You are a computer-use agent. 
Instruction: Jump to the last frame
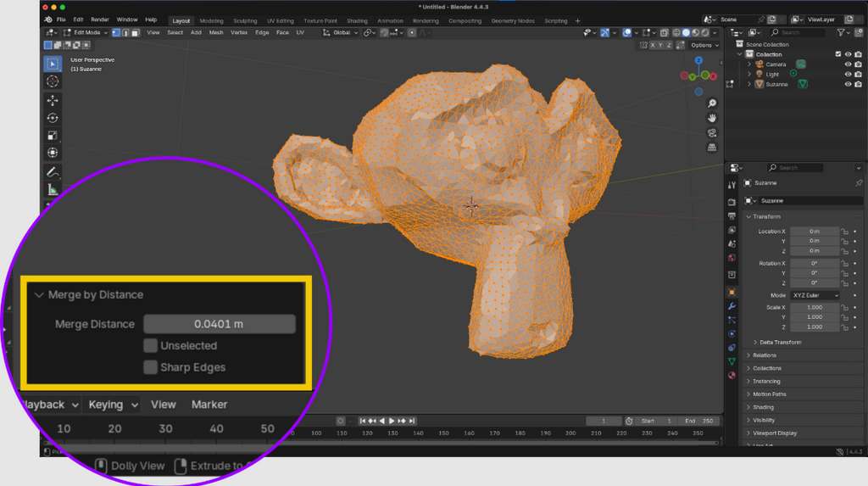tap(412, 422)
